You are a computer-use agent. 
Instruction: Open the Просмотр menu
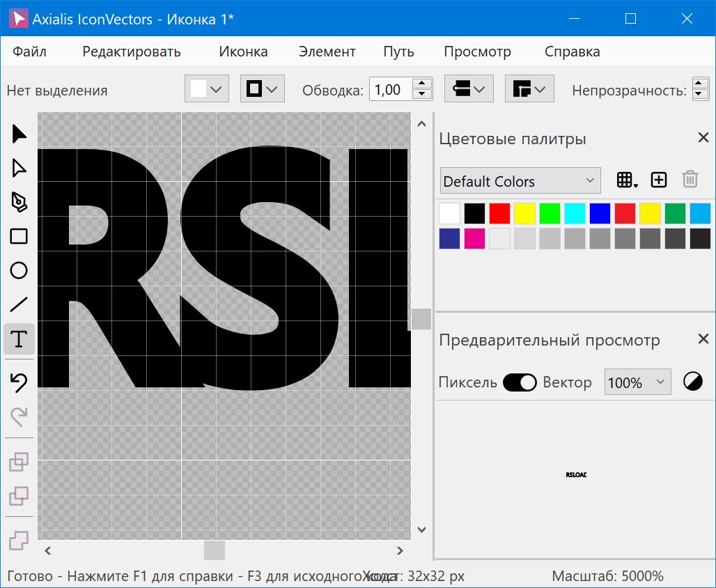pos(477,51)
